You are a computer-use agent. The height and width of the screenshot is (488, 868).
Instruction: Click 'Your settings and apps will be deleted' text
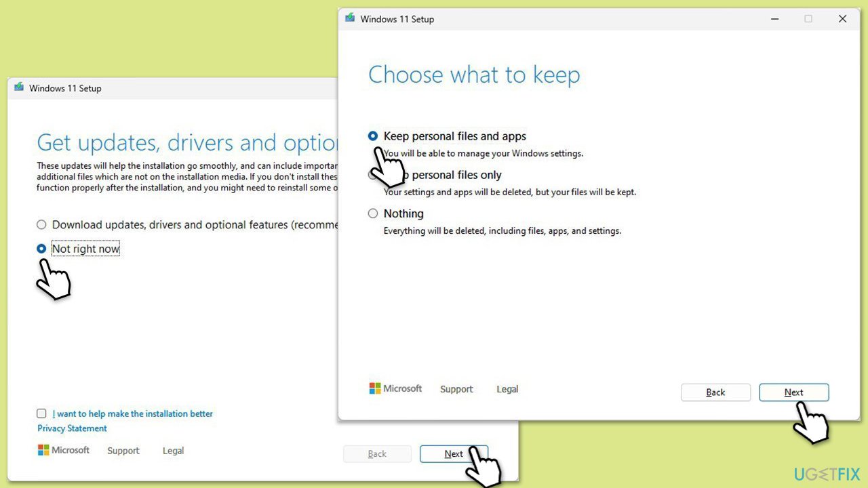point(510,192)
